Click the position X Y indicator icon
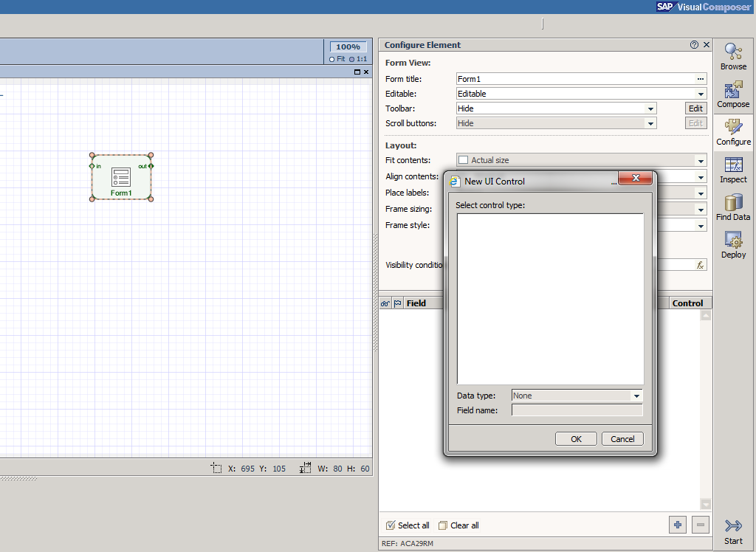 click(x=216, y=468)
